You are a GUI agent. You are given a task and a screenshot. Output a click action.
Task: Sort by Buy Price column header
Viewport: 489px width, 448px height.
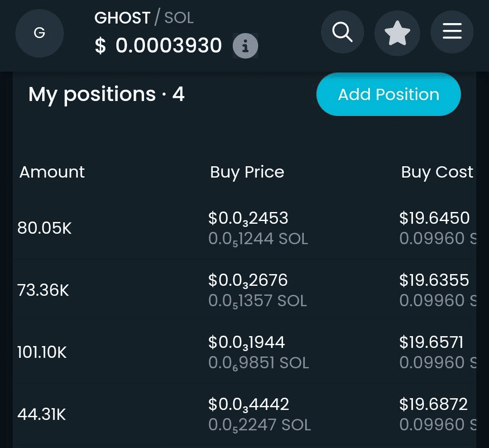point(247,172)
